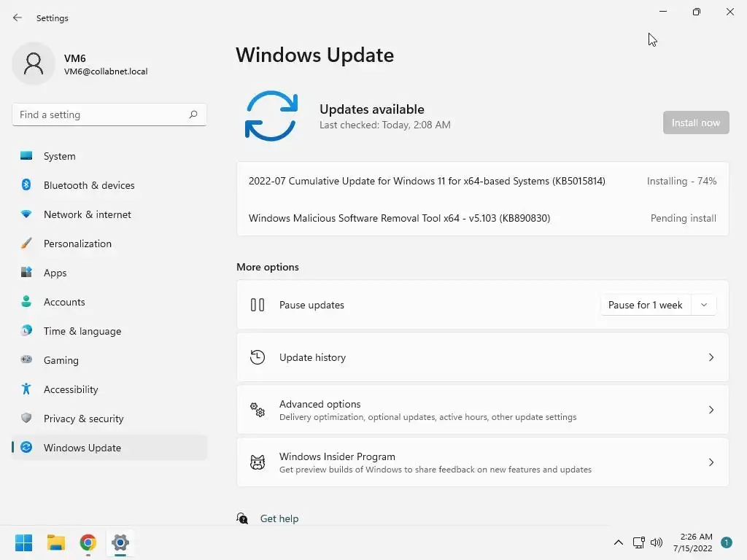Click the Find a setting search field

[109, 114]
